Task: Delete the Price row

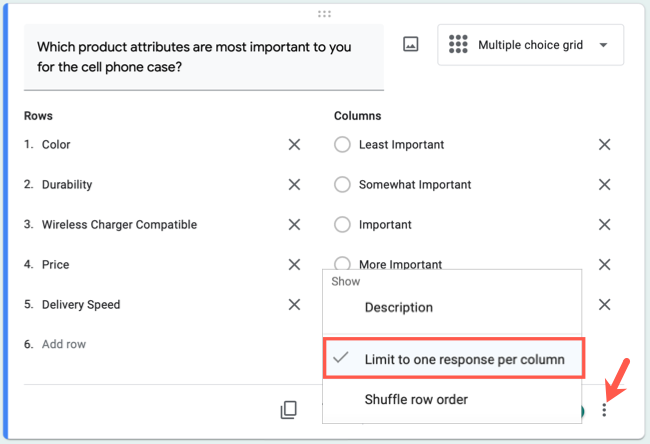Action: (294, 265)
